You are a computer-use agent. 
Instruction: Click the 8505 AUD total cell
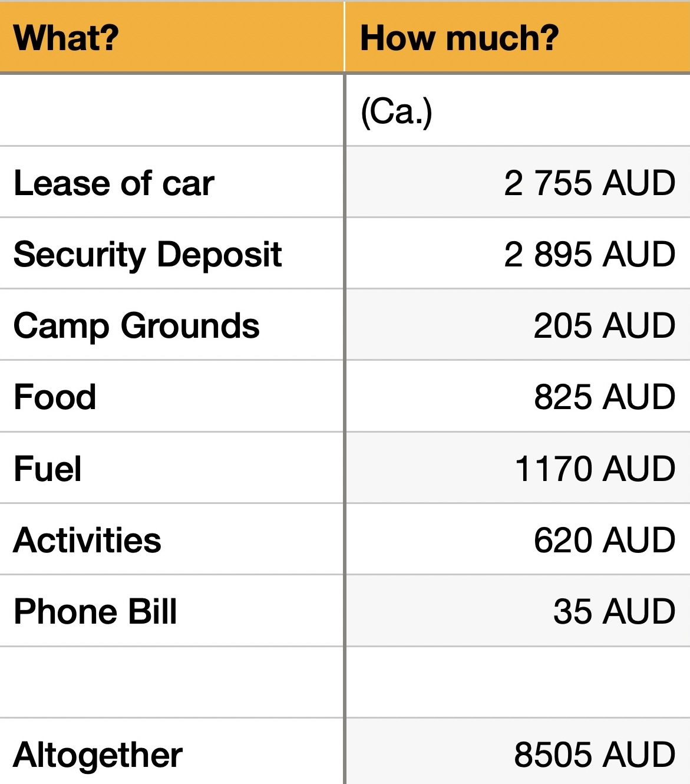point(595,755)
